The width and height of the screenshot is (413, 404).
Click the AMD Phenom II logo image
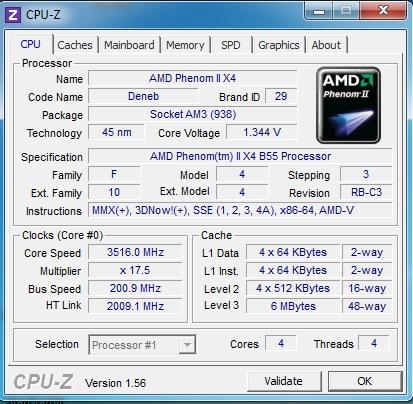(x=348, y=105)
